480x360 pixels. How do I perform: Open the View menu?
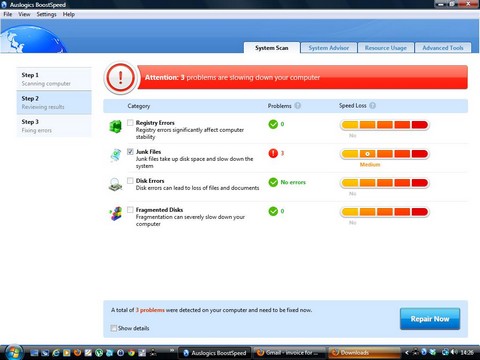coord(24,14)
